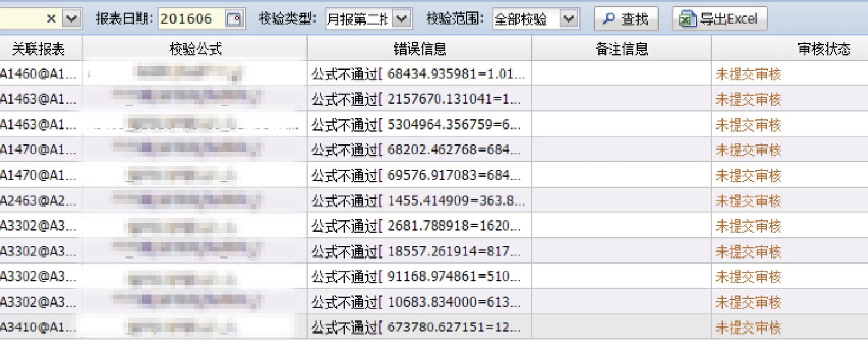Click the error cell 91168.974861=510

[416, 277]
